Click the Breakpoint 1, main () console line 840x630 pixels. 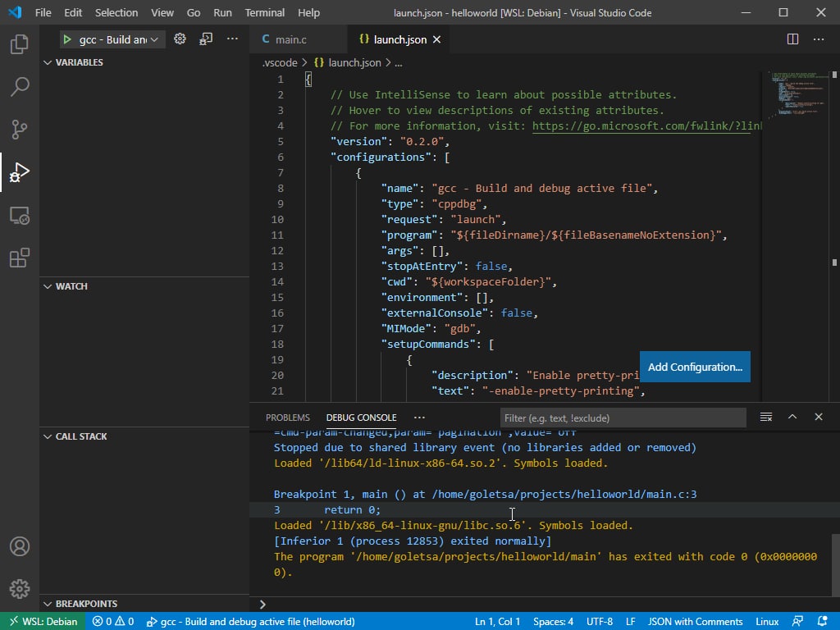[485, 494]
